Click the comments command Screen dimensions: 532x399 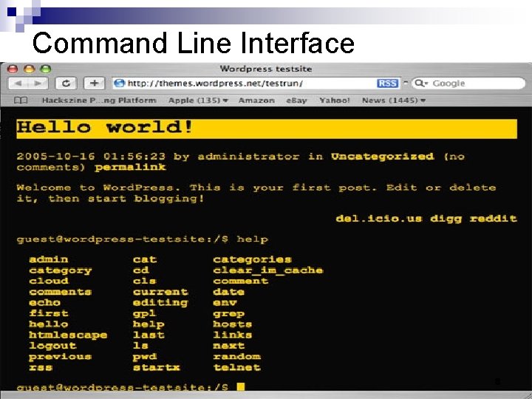tap(61, 292)
